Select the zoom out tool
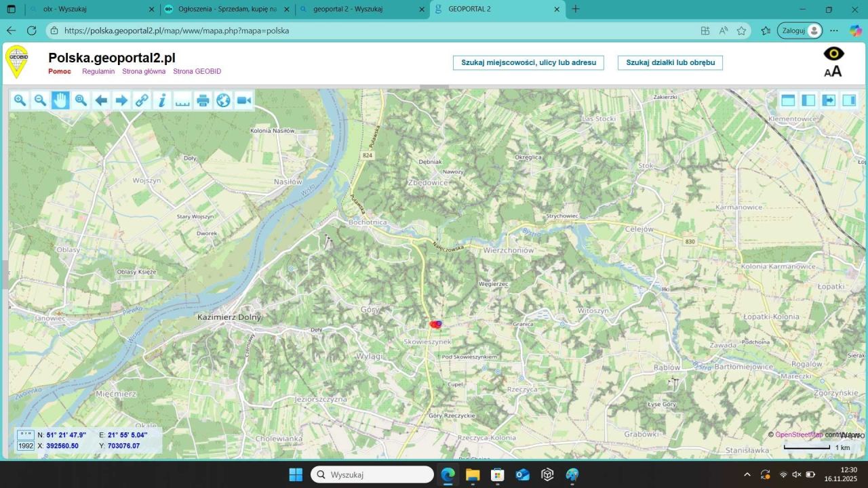Screen dimensions: 868x488 [40, 100]
